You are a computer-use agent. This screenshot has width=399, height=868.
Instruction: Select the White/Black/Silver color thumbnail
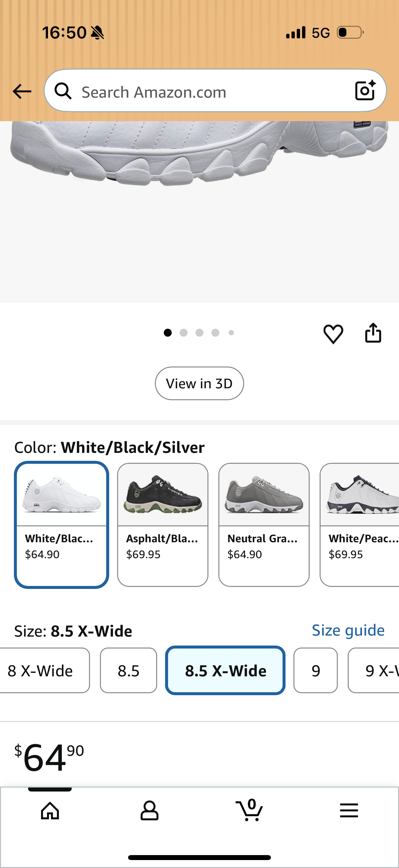click(61, 525)
